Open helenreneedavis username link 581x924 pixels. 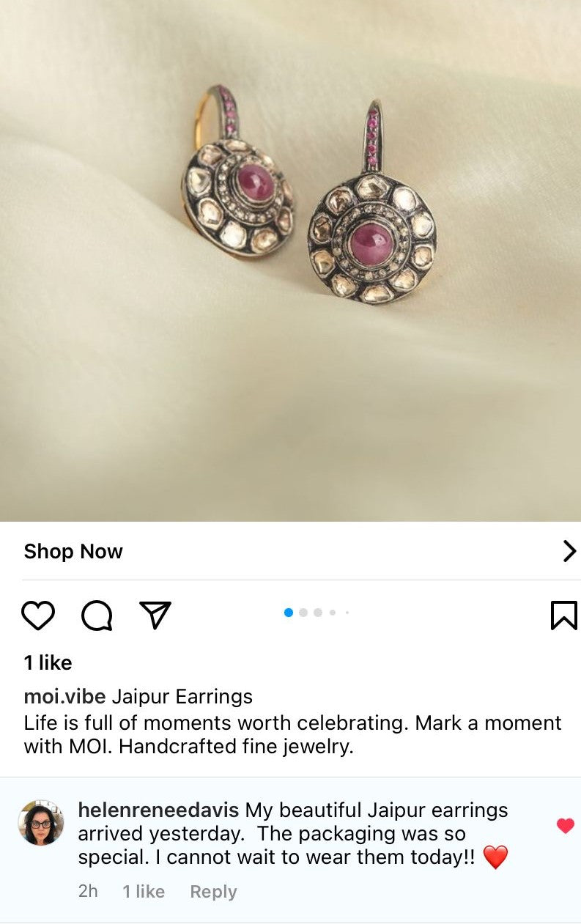point(158,810)
